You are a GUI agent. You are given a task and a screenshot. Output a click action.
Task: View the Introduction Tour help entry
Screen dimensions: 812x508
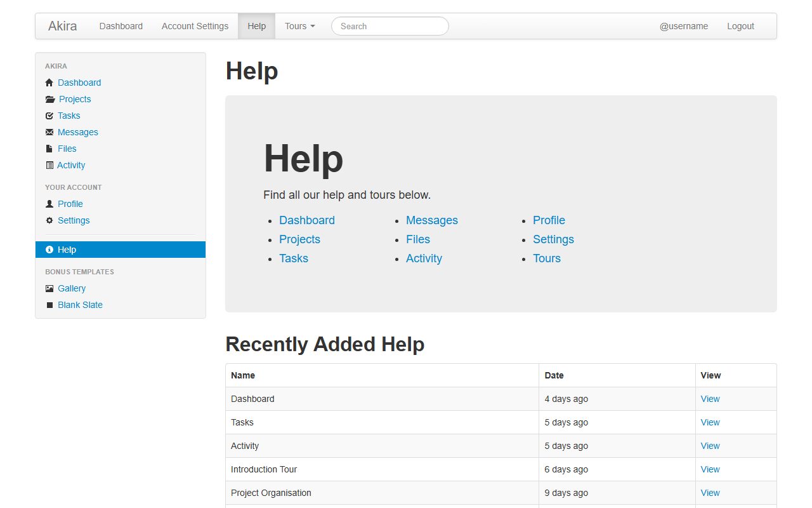pos(710,469)
